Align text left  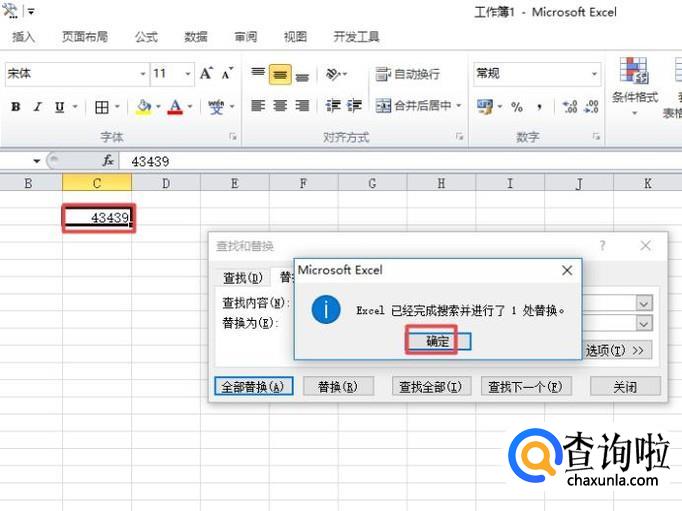point(258,106)
